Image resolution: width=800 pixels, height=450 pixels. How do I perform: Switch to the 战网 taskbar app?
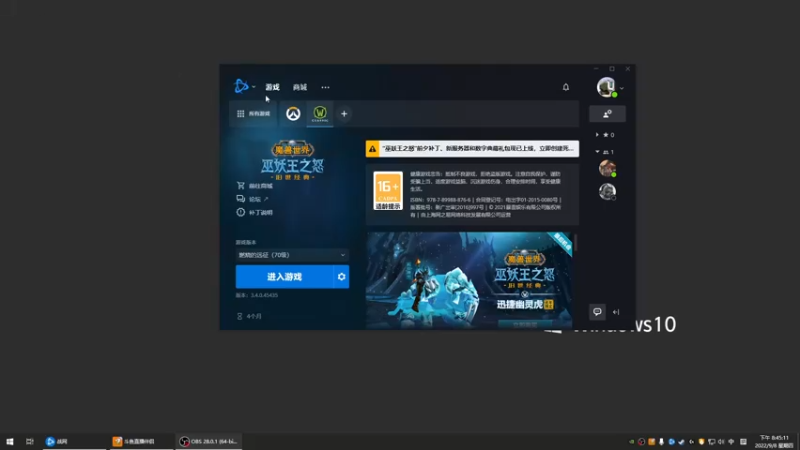73,441
